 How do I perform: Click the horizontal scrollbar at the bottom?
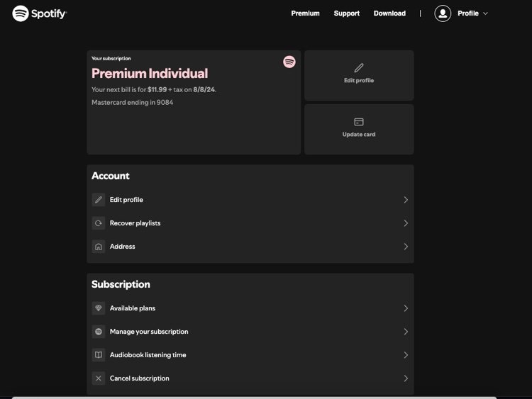click(254, 398)
